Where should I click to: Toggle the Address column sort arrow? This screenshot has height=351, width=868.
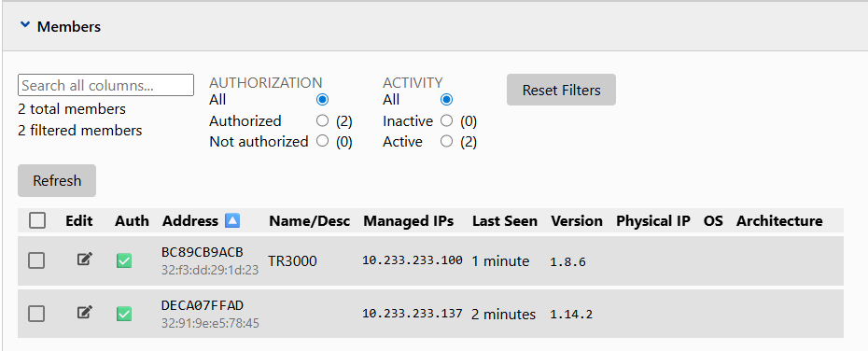tap(232, 221)
